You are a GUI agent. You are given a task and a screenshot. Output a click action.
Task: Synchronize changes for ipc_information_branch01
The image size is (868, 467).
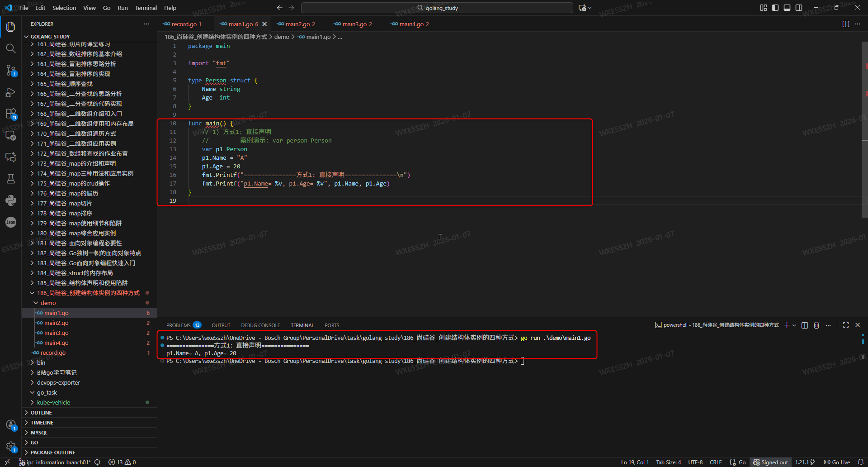coord(97,462)
